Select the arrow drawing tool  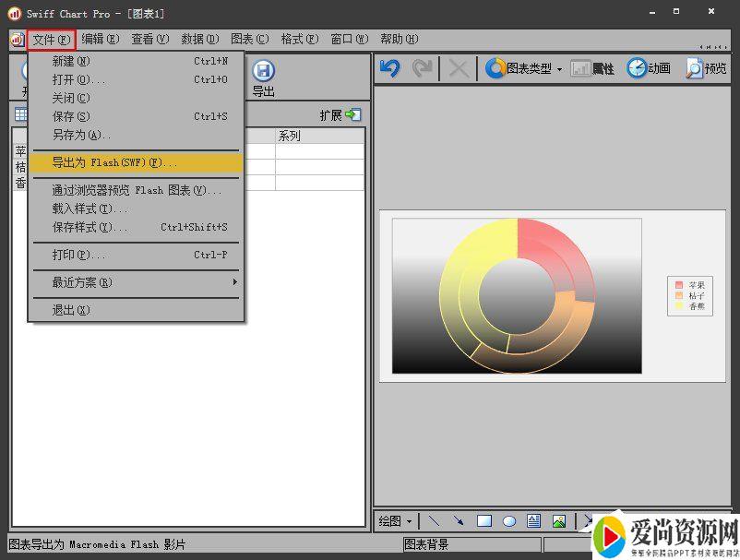pyautogui.click(x=459, y=521)
